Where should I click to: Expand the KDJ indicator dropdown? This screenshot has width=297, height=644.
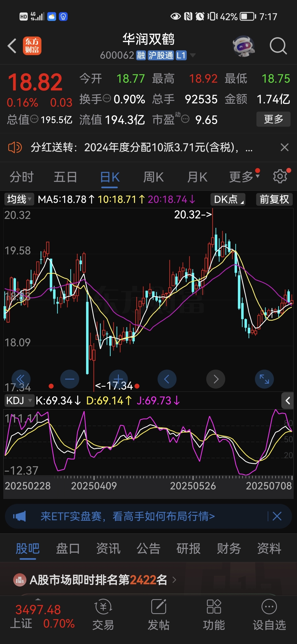[x=19, y=401]
